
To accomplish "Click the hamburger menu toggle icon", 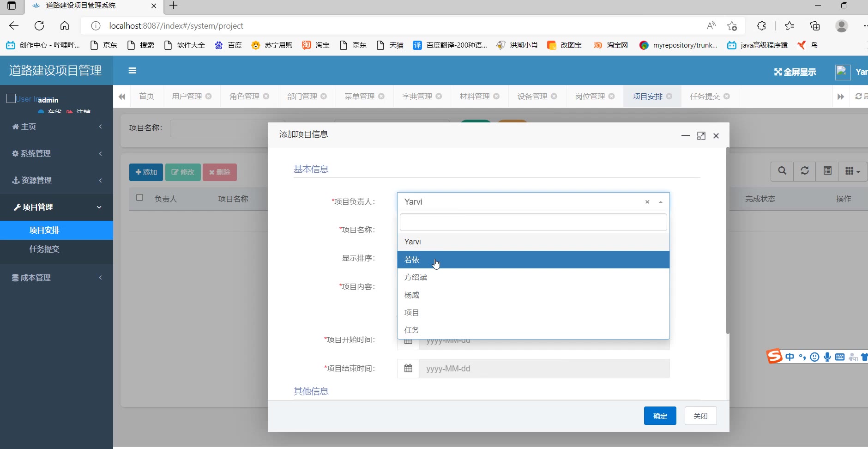I will coord(132,71).
